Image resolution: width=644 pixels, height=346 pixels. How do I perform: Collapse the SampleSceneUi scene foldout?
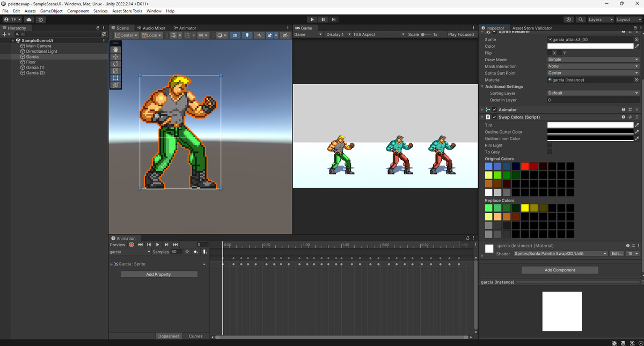pos(13,40)
